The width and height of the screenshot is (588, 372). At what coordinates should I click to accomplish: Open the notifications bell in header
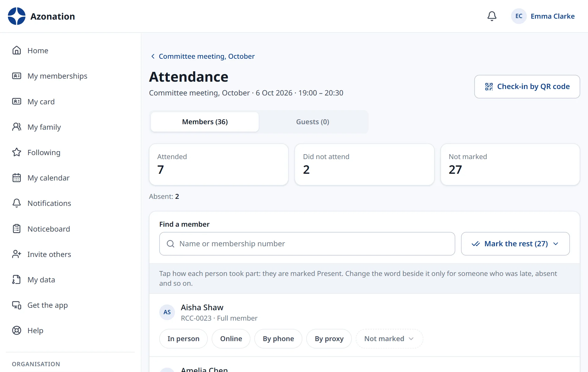click(492, 16)
